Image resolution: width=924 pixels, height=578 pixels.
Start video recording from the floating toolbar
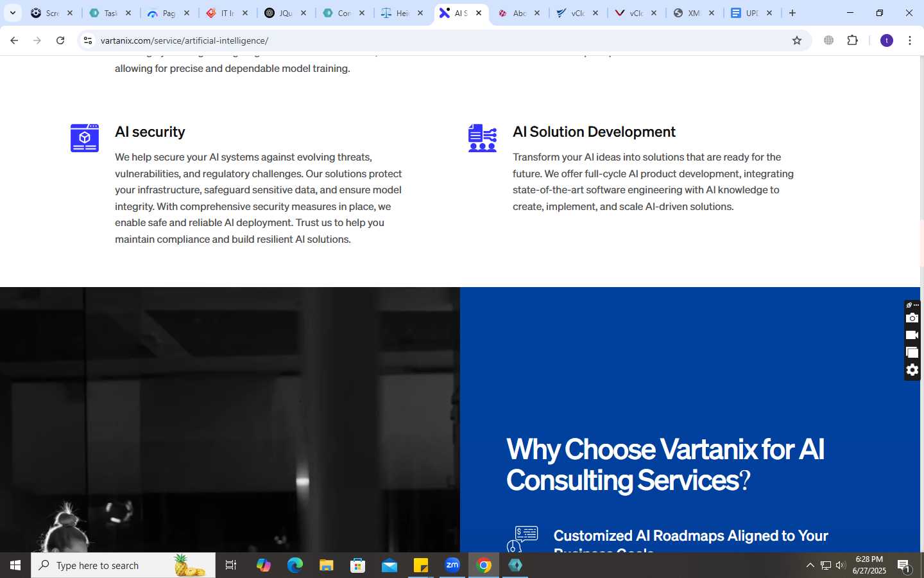pyautogui.click(x=912, y=335)
